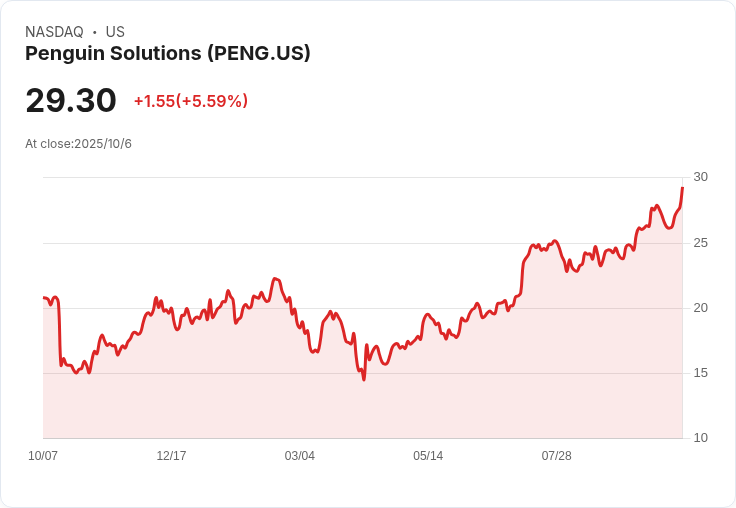
Task: Click the 10 price axis label
Action: pos(700,438)
